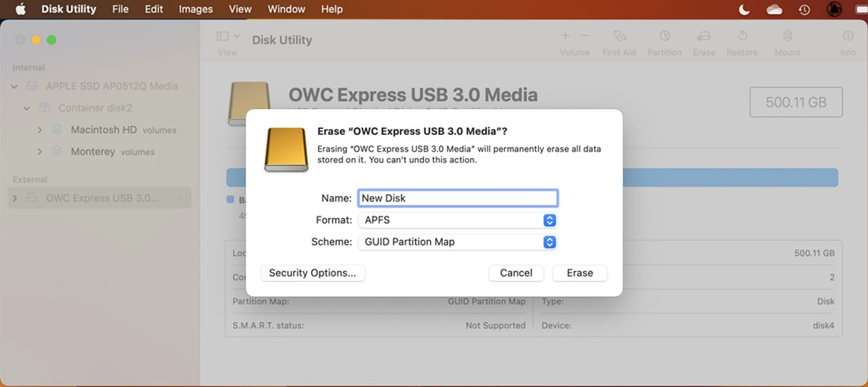Select Monterey in sidebar
Screen dimensions: 868x387
point(93,152)
